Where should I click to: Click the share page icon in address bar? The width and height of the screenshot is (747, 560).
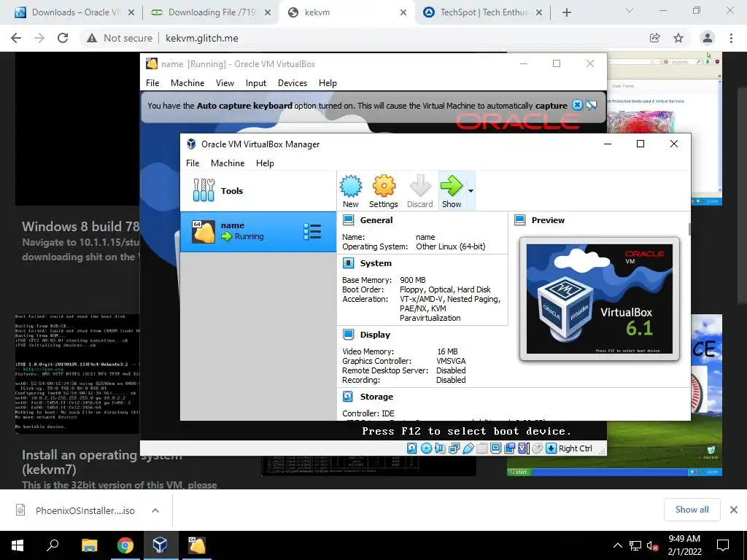pyautogui.click(x=654, y=38)
